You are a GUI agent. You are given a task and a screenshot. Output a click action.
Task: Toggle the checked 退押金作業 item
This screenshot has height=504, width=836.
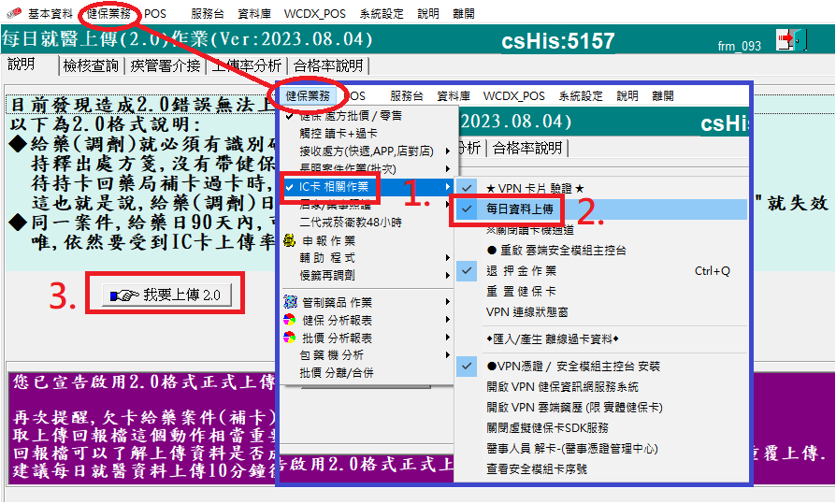(468, 270)
